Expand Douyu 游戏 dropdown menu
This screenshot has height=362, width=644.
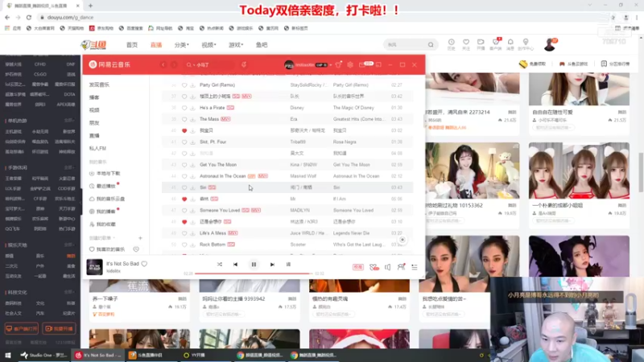[236, 45]
